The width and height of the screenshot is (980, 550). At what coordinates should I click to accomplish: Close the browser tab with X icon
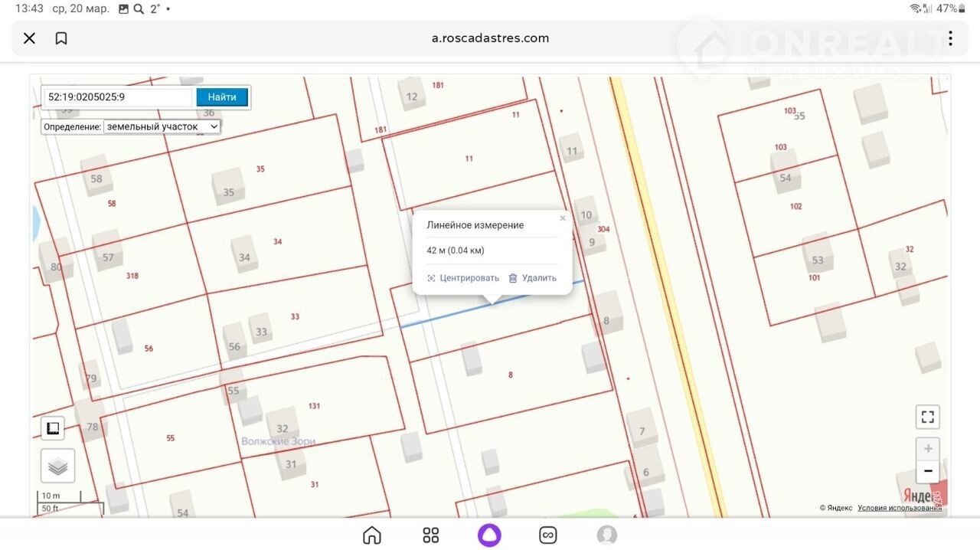pos(29,38)
